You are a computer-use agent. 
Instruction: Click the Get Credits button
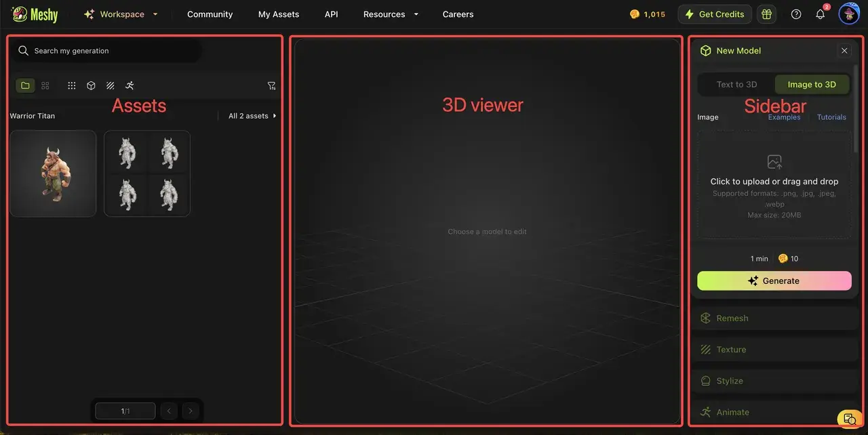coord(715,14)
